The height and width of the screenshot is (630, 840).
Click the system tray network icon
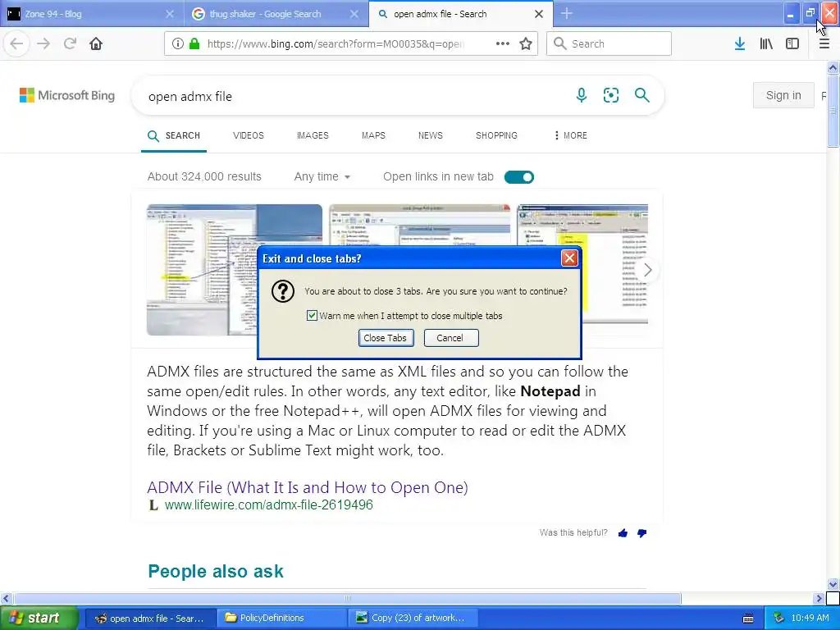[779, 618]
